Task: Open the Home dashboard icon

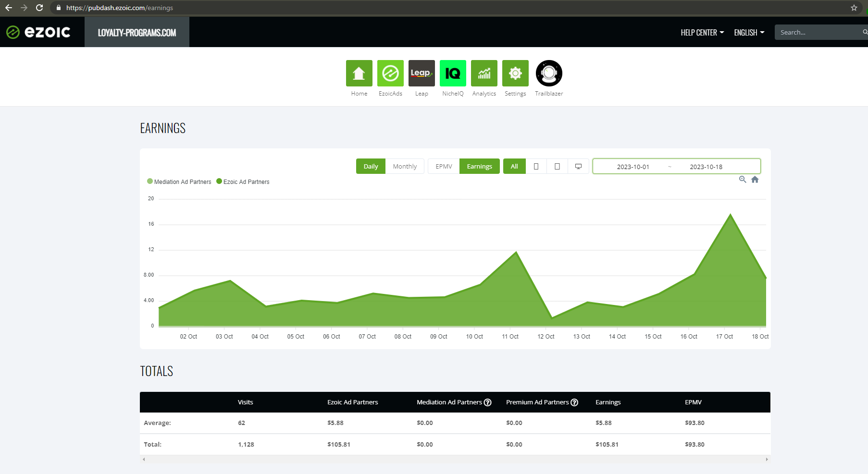Action: pyautogui.click(x=359, y=73)
